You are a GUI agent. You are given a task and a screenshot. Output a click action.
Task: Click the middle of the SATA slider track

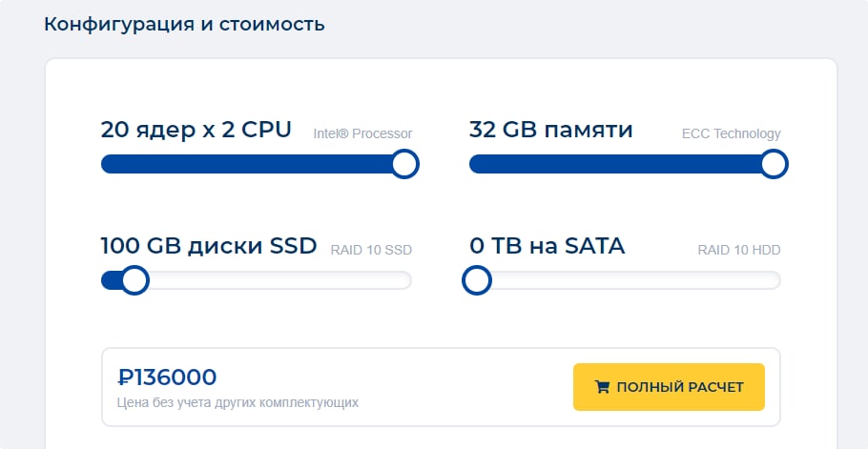[625, 280]
